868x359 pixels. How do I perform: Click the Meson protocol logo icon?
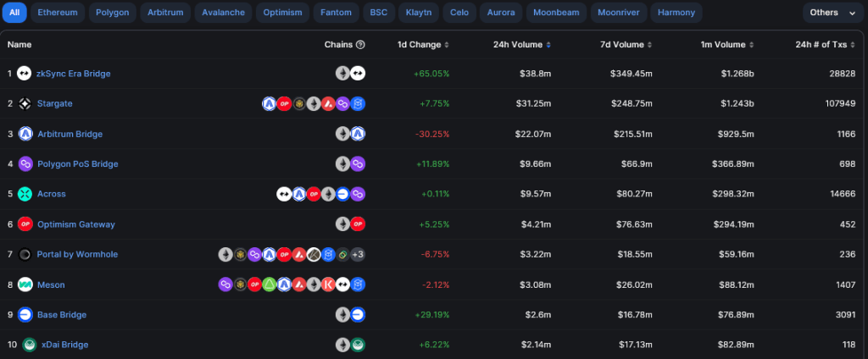click(x=25, y=284)
